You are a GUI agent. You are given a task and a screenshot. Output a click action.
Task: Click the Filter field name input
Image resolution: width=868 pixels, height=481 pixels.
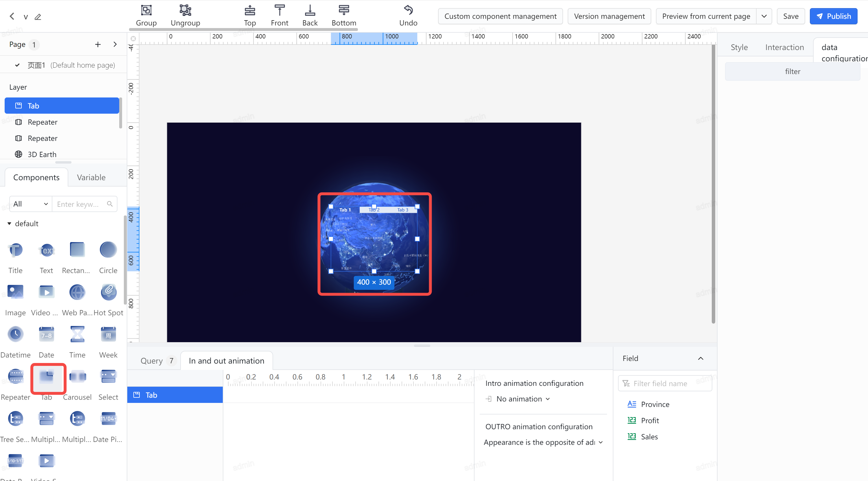pyautogui.click(x=665, y=383)
